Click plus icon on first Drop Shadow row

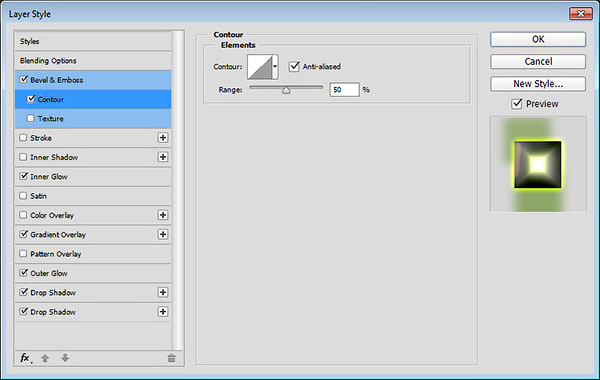163,292
